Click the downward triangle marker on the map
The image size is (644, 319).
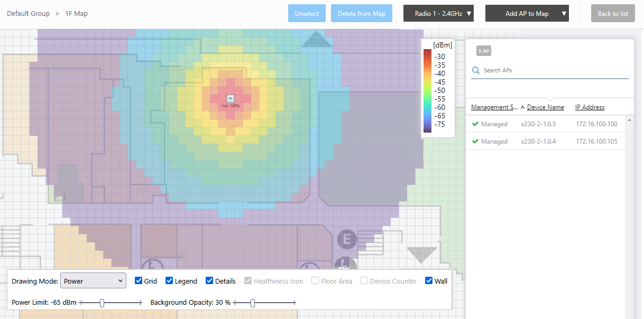(x=421, y=255)
